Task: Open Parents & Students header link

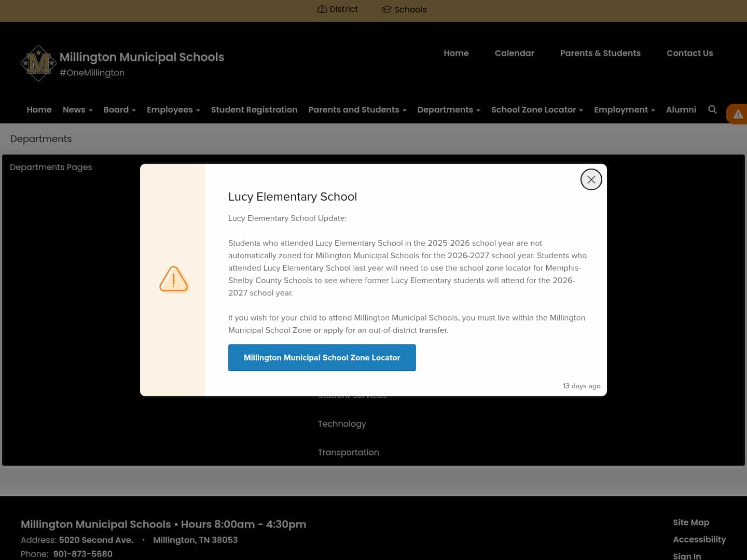Action: point(600,53)
